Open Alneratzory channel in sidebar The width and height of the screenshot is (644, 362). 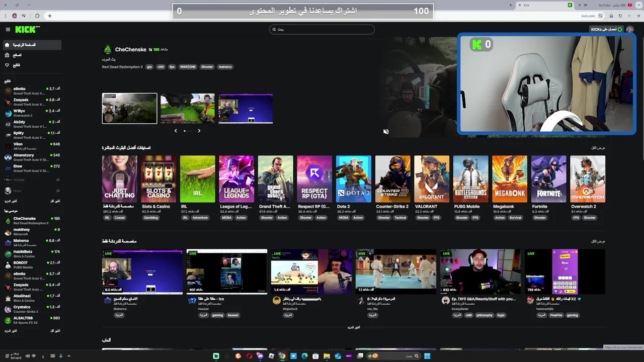tap(31, 157)
